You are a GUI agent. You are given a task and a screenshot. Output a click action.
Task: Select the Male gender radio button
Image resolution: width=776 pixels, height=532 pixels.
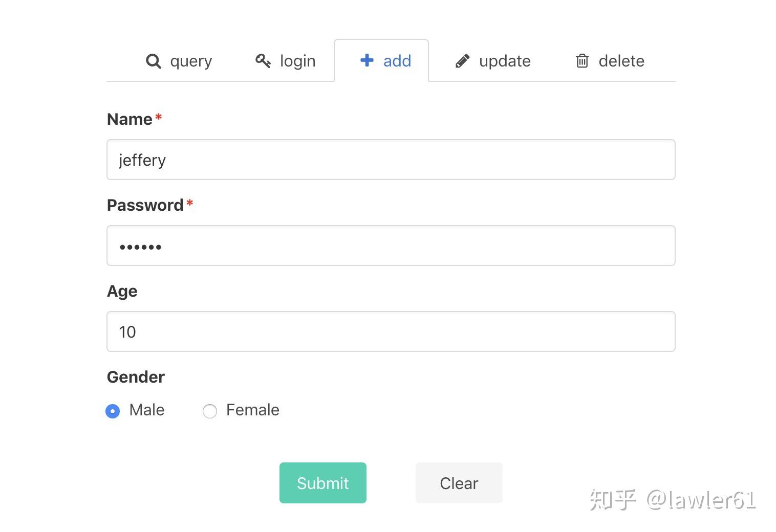(113, 411)
